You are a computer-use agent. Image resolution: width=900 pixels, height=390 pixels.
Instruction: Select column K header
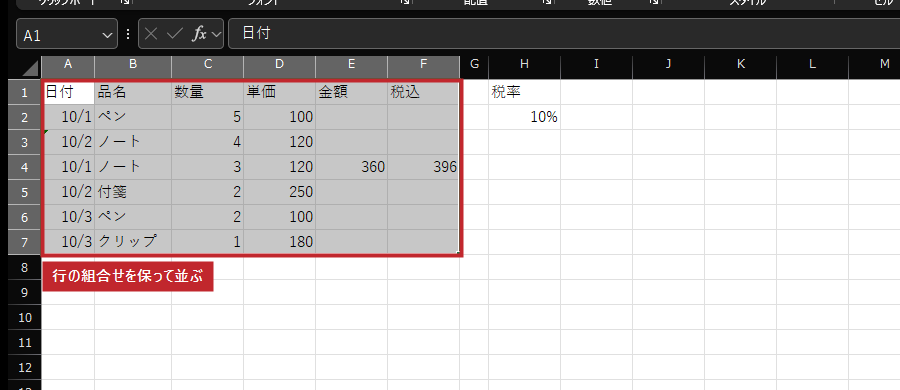pos(740,65)
